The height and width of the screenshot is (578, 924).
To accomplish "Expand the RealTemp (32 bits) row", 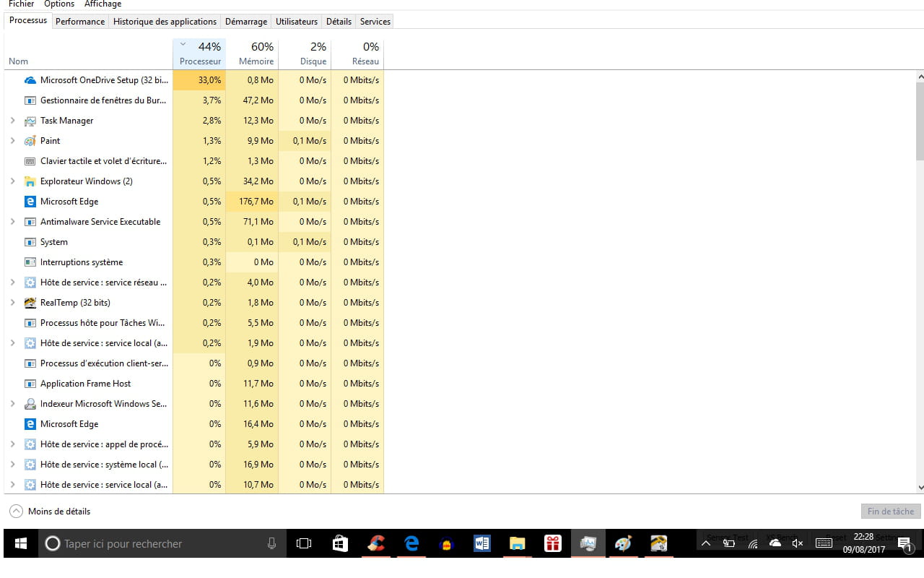I will (x=13, y=303).
